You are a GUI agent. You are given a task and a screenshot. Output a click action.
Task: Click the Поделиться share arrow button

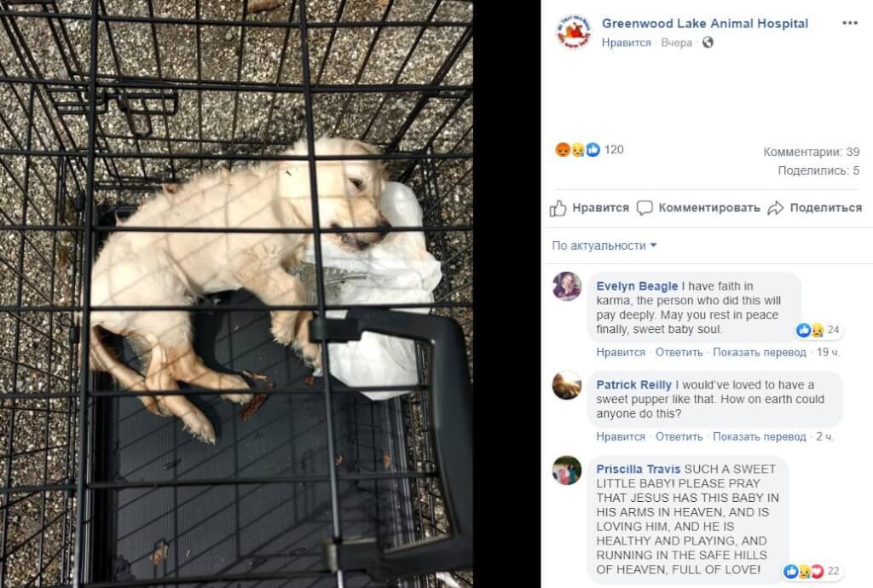point(814,208)
